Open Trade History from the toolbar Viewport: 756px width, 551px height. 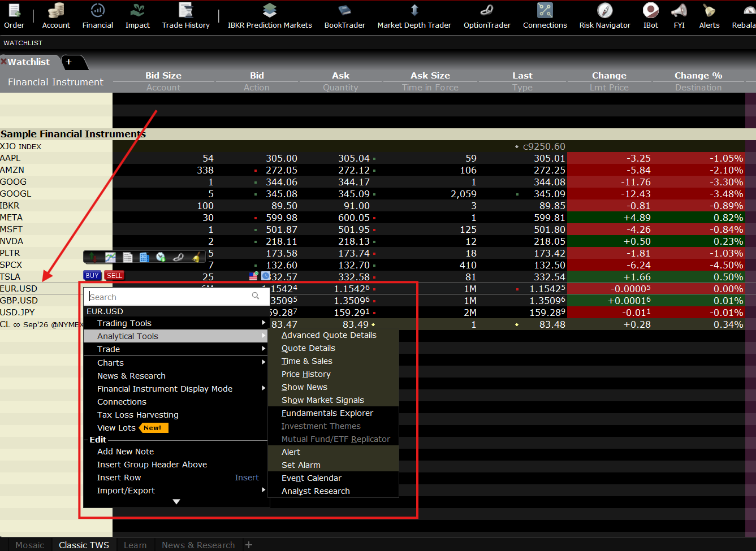[x=185, y=15]
